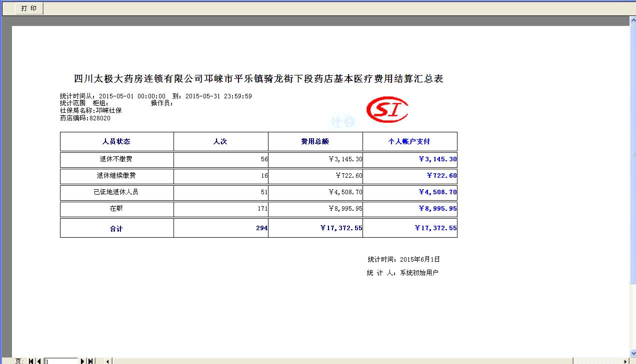Click 统计时间：2015年6月1日 footer text
The width and height of the screenshot is (636, 364).
[403, 260]
